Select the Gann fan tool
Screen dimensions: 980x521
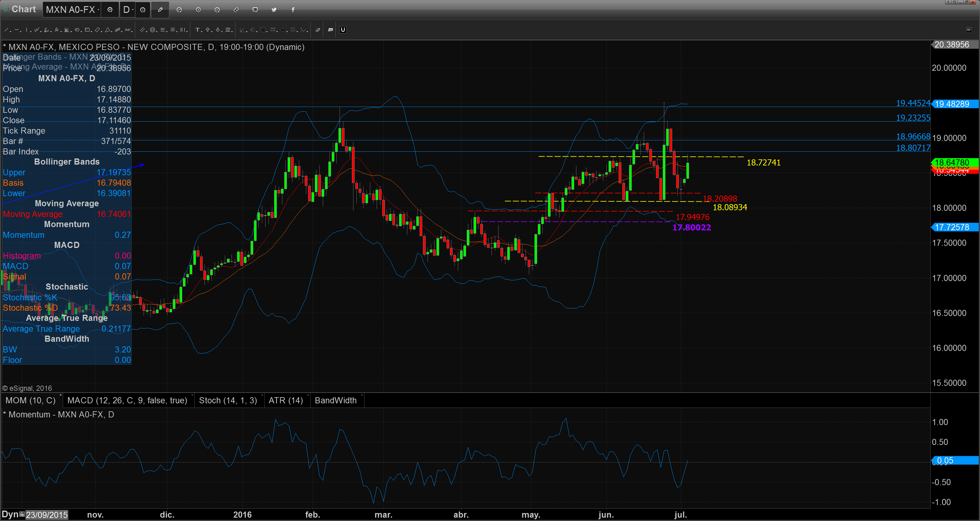coord(66,30)
